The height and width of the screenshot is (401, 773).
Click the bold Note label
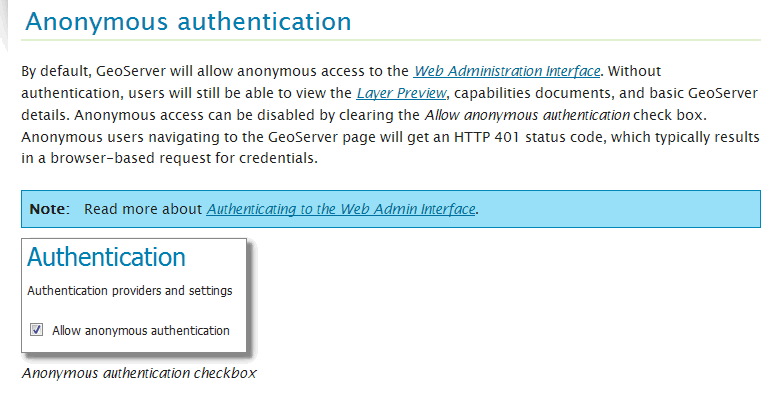pos(47,209)
